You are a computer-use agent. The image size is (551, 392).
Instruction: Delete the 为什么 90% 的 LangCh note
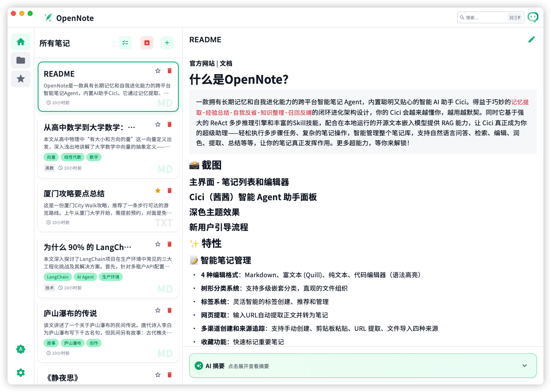tap(170, 244)
